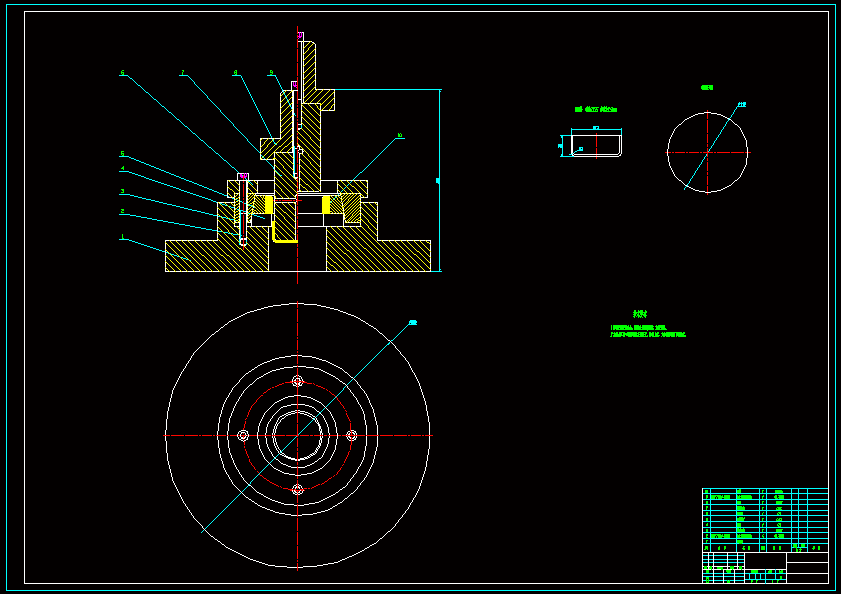
Task: Select part balloon number 4
Action: [122, 168]
